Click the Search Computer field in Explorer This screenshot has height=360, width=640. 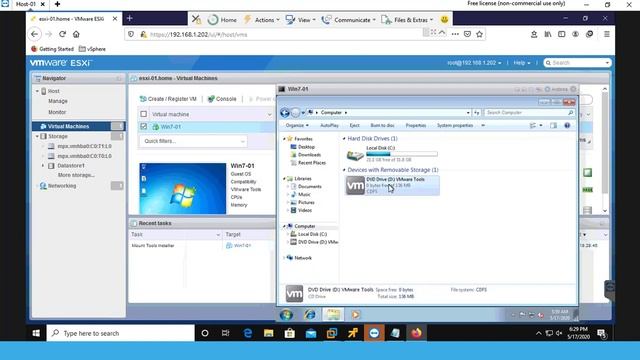point(529,112)
